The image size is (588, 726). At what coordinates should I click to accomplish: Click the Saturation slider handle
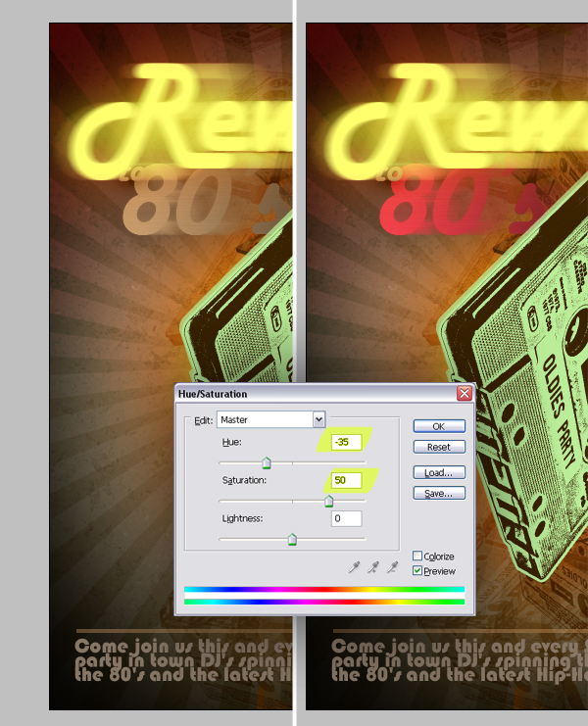click(x=328, y=501)
